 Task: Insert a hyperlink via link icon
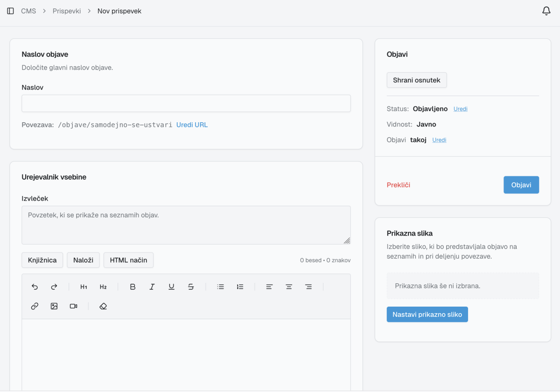point(35,306)
